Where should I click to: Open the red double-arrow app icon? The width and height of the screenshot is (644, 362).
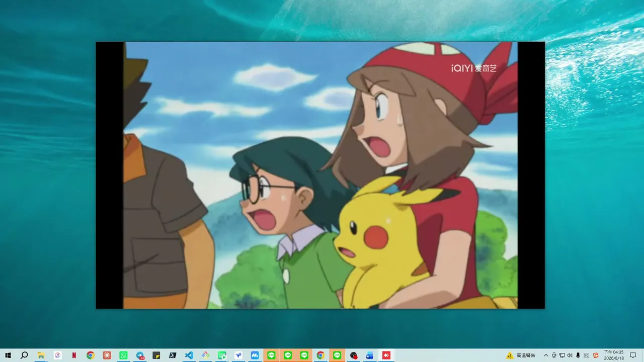pos(386,355)
